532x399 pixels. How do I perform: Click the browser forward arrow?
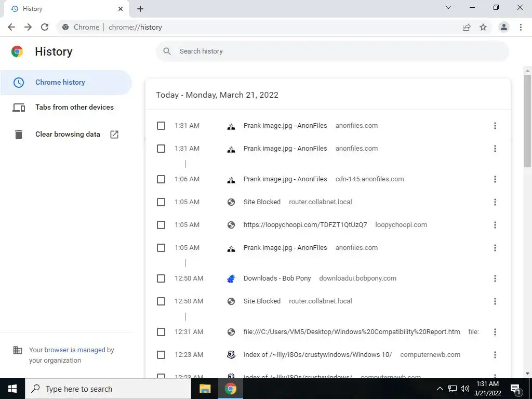(28, 27)
